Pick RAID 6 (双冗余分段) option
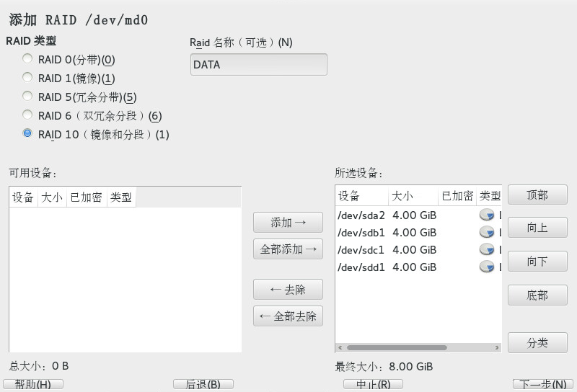Viewport: 577px width, 392px height. [x=27, y=115]
